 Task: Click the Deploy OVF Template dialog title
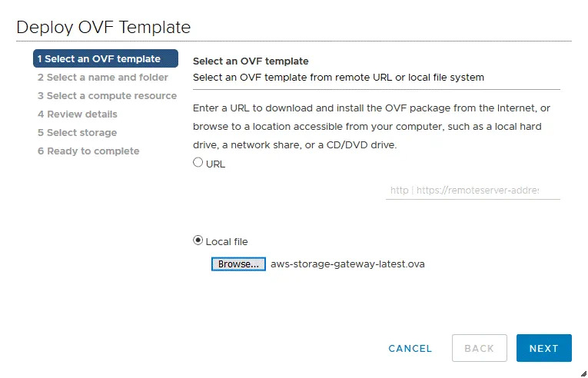(104, 27)
